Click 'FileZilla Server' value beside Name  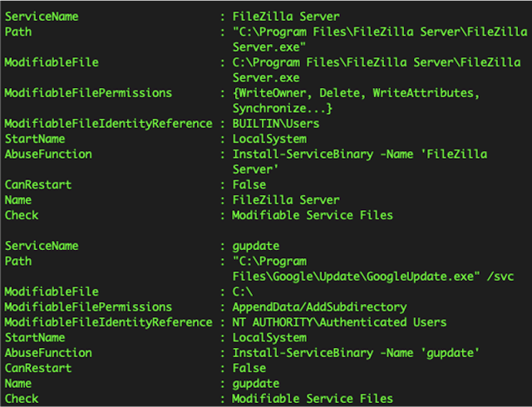point(286,200)
